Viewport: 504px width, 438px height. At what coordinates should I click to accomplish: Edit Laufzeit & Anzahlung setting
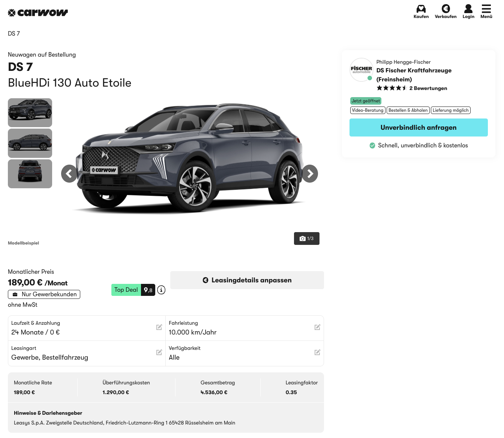159,327
